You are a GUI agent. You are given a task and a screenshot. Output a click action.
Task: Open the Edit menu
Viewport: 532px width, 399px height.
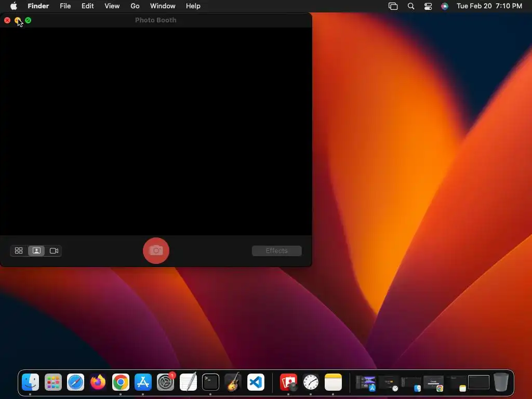tap(87, 6)
